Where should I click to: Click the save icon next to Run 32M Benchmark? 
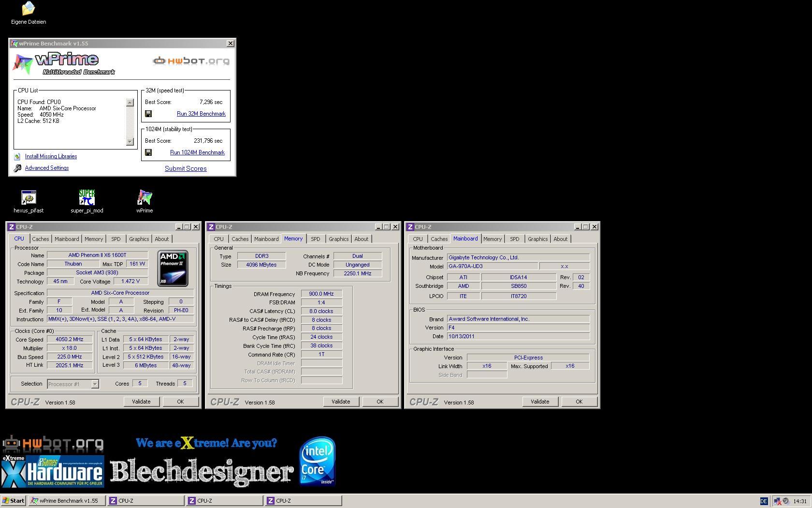pyautogui.click(x=148, y=114)
